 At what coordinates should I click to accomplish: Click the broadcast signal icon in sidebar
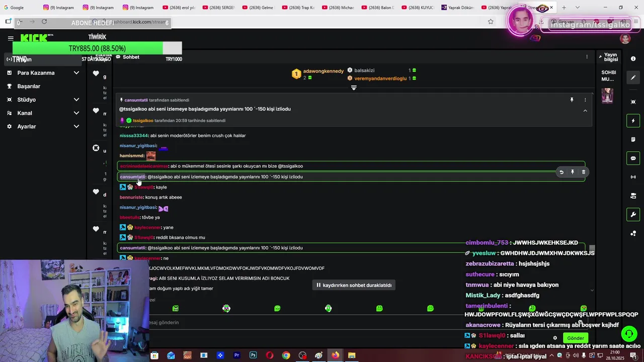tap(633, 177)
